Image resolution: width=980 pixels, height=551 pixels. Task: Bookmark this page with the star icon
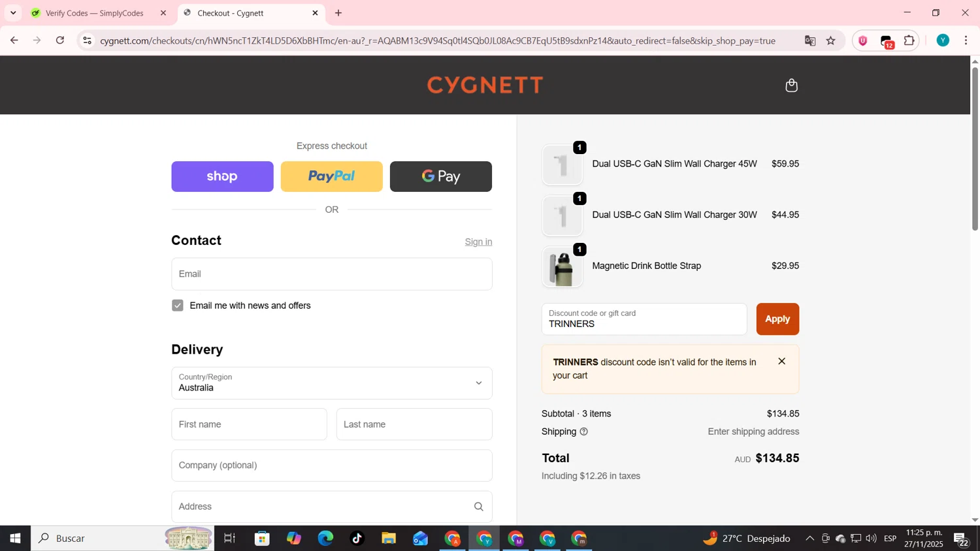(x=830, y=40)
